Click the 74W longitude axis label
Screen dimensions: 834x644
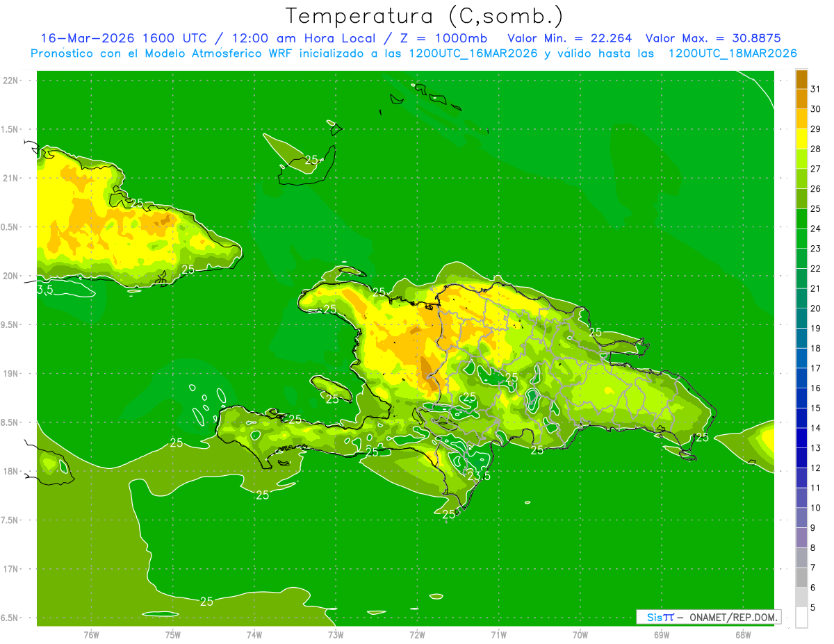coord(254,635)
